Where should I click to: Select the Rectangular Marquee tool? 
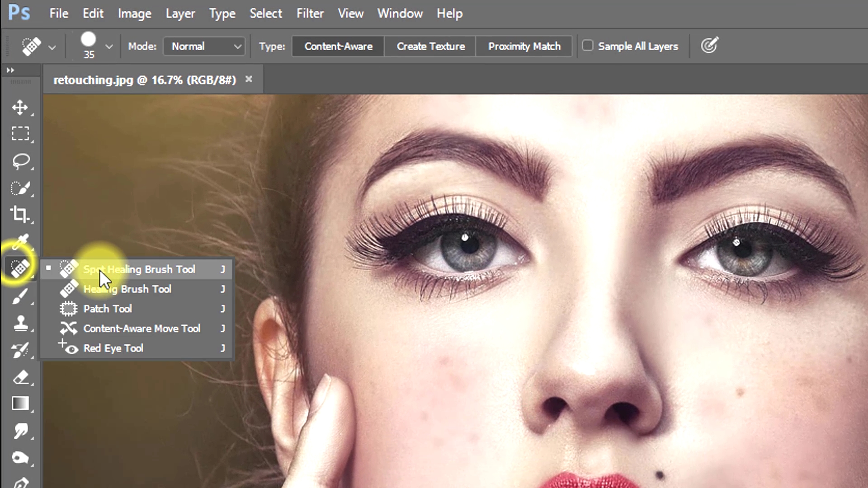coord(20,134)
